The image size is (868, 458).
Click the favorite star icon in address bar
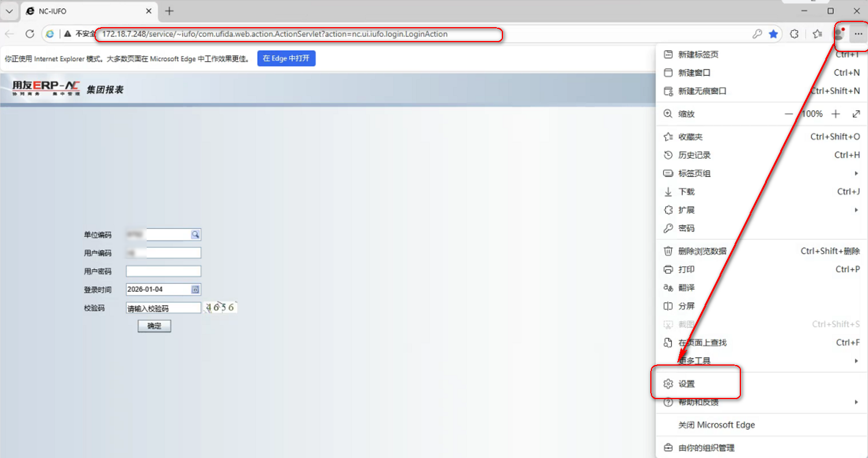tap(773, 34)
